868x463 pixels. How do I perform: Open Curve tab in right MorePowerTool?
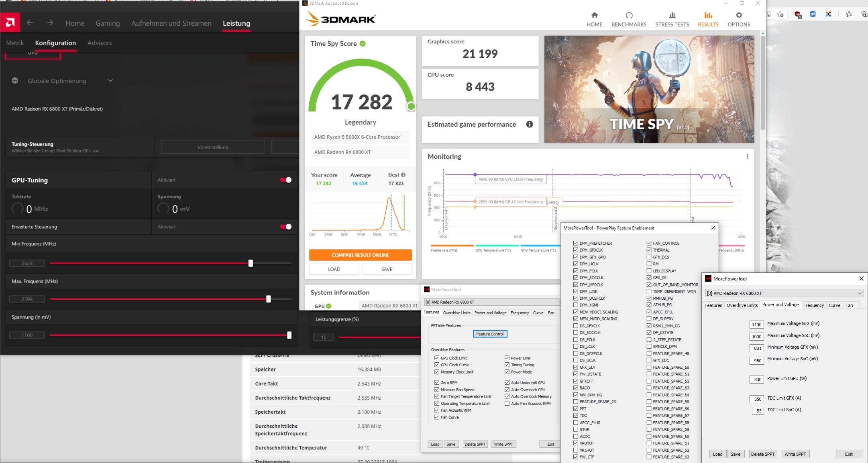pyautogui.click(x=834, y=305)
